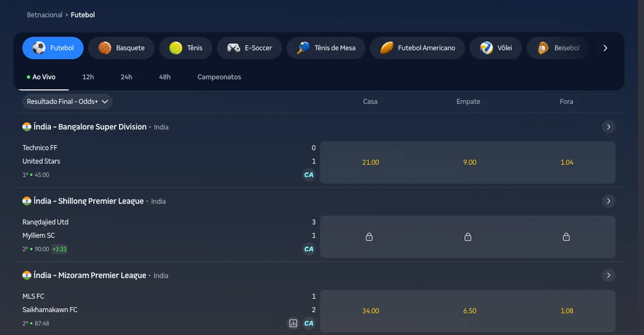The image size is (644, 335).
Task: Click locked Casa odds for Rangdajied match
Action: click(369, 237)
